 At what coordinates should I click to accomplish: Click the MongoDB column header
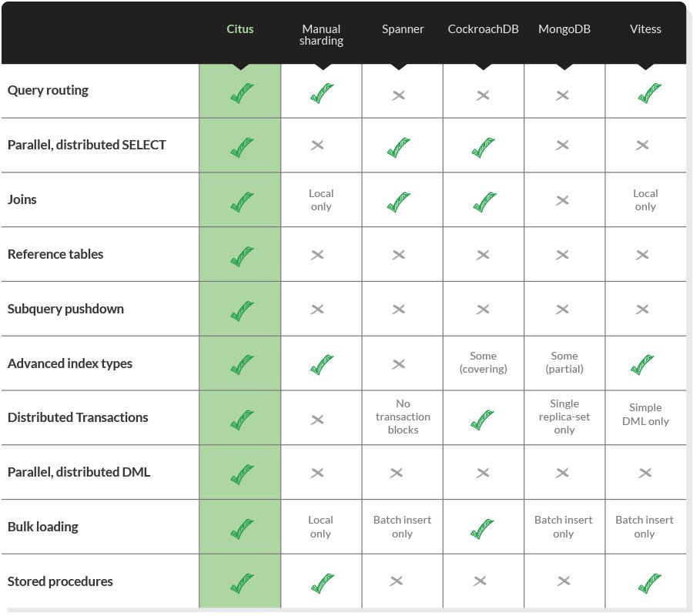564,29
